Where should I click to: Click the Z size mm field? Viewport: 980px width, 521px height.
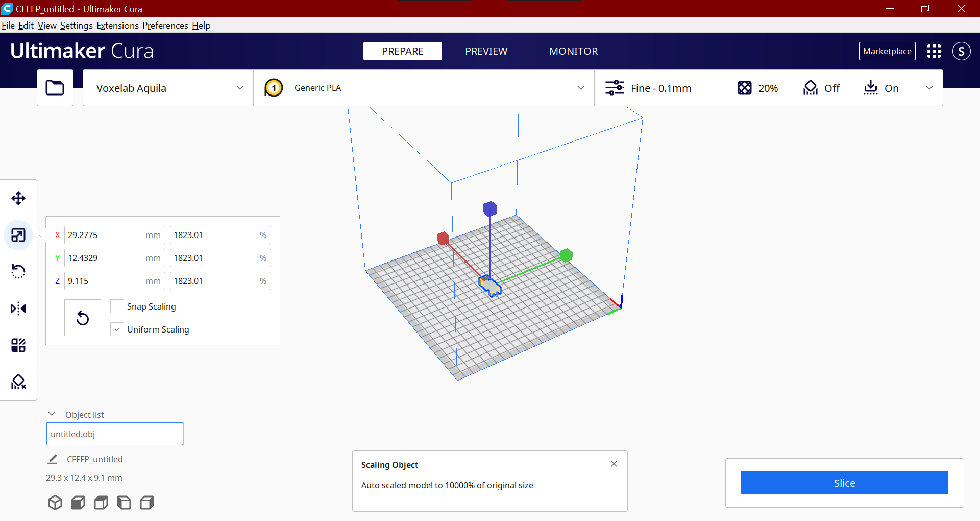(x=115, y=281)
